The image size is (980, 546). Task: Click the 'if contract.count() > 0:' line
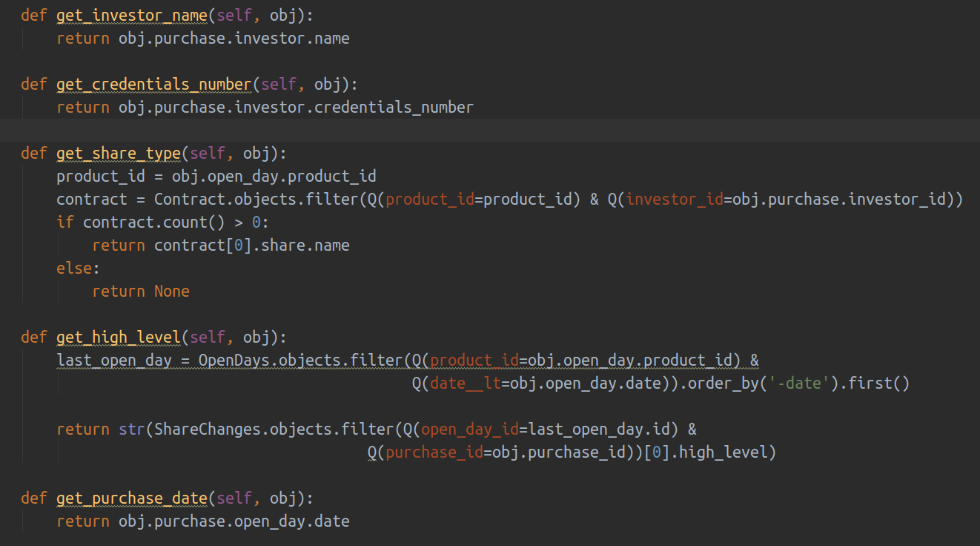[x=163, y=222]
